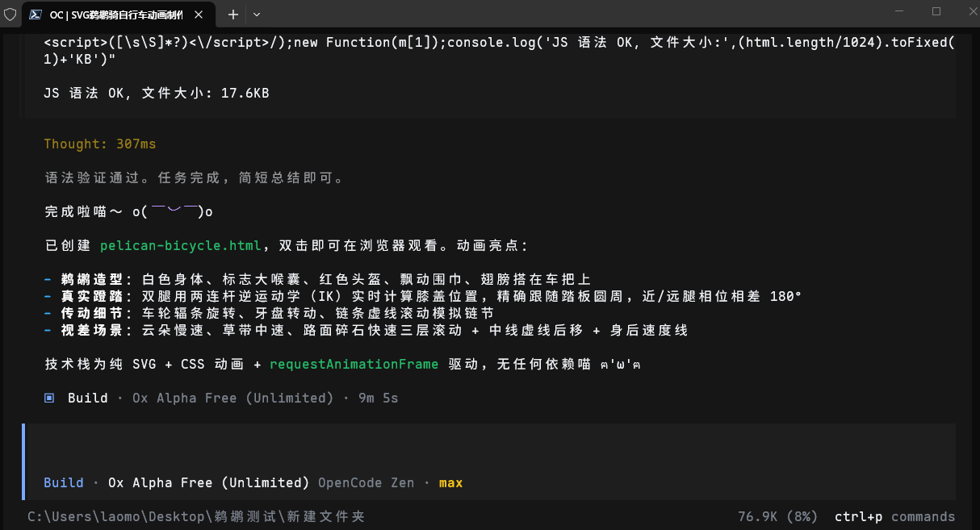980x530 pixels.
Task: Open a new terminal tab with plus
Action: (233, 15)
